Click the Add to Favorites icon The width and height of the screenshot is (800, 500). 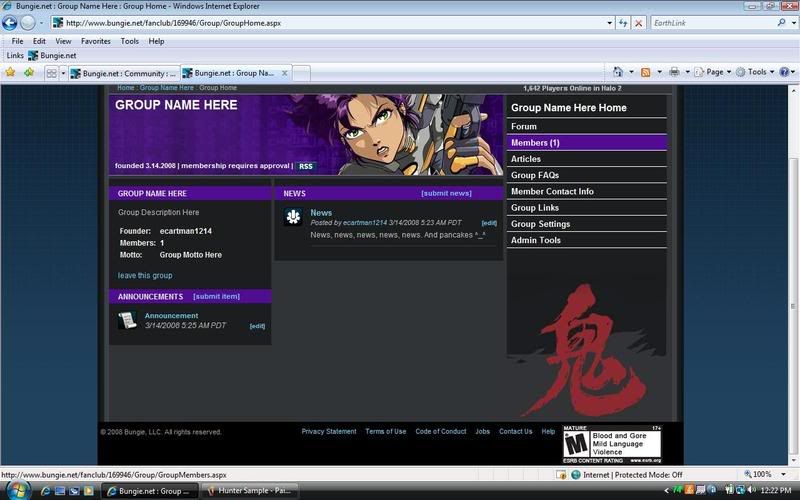coord(28,73)
